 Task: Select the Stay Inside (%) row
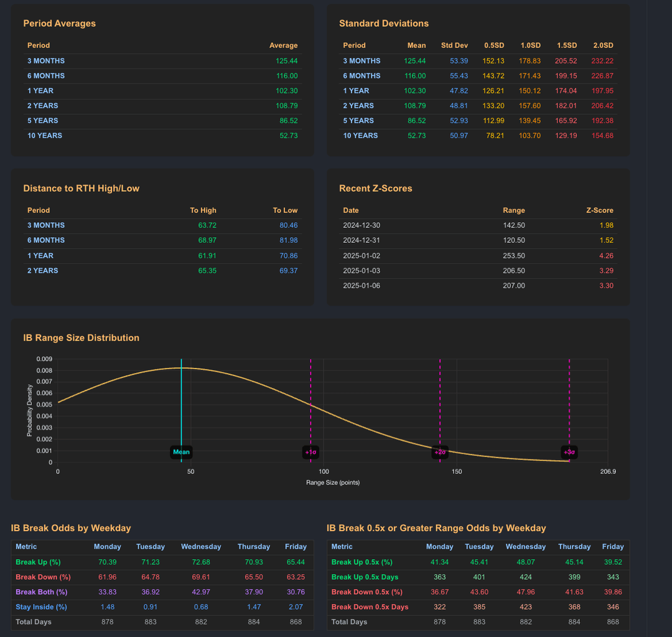point(41,606)
